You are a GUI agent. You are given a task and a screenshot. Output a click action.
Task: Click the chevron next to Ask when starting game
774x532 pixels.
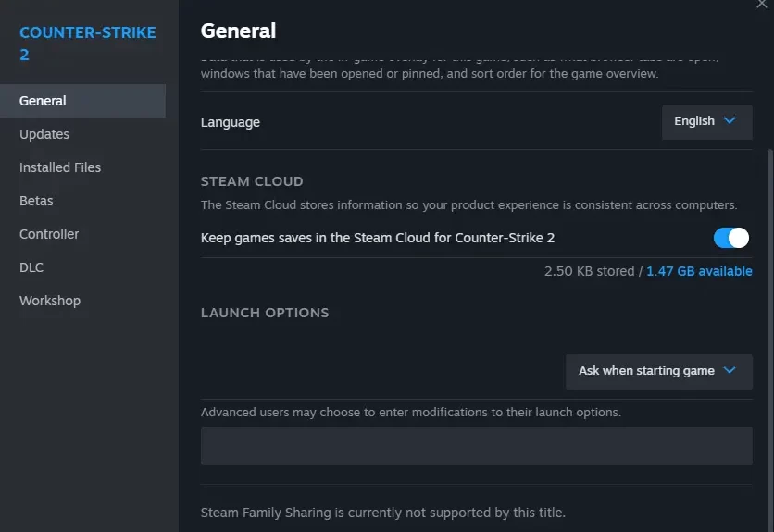[730, 370]
